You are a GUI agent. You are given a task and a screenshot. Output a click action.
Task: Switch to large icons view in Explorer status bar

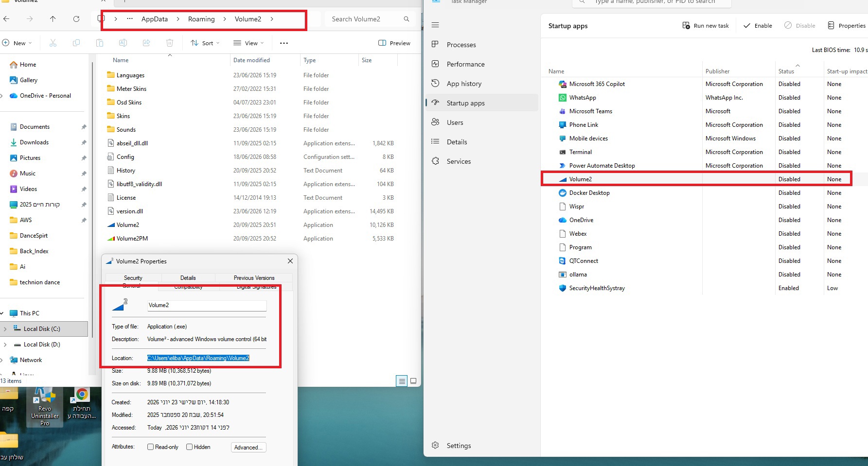(413, 381)
